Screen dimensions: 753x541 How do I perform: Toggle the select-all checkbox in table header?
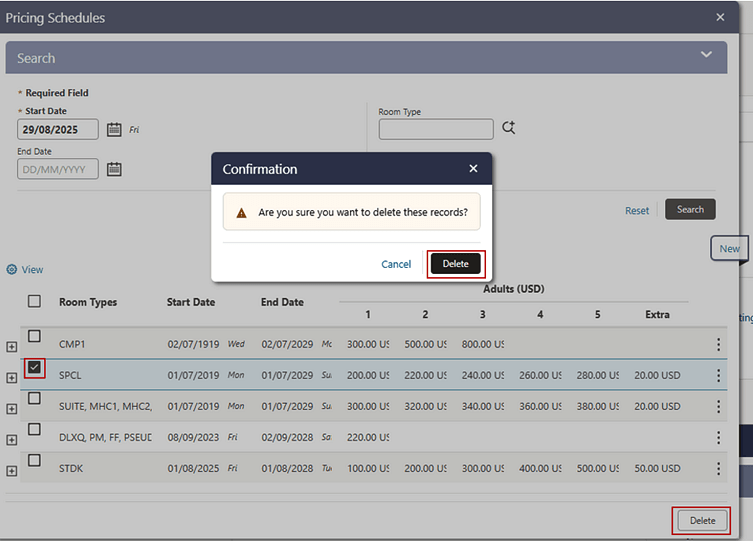coord(34,301)
